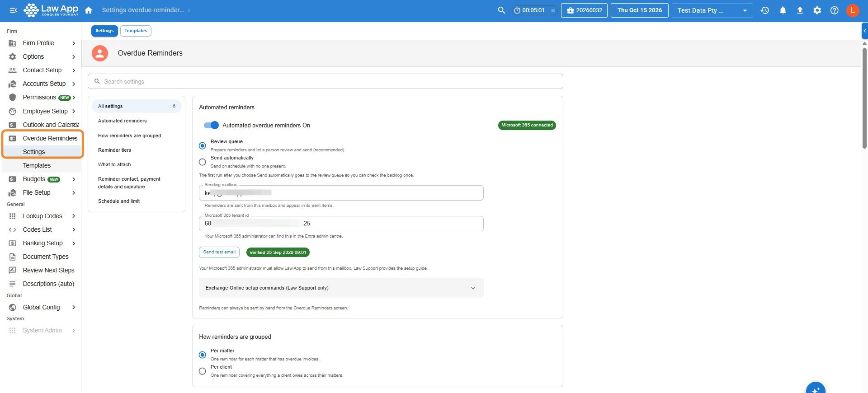Screen dimensions: 868x393
Task: Choose the Per client grouping option
Action: 203,371
